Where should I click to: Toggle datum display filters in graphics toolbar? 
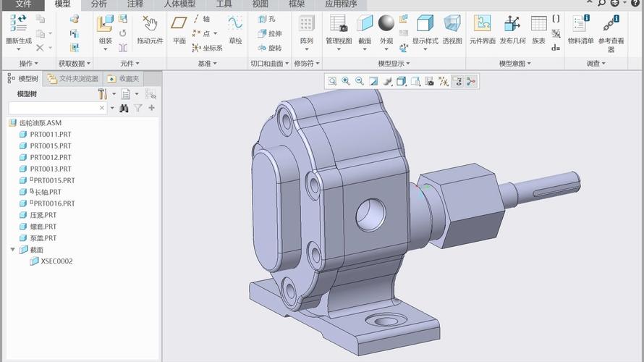click(443, 81)
